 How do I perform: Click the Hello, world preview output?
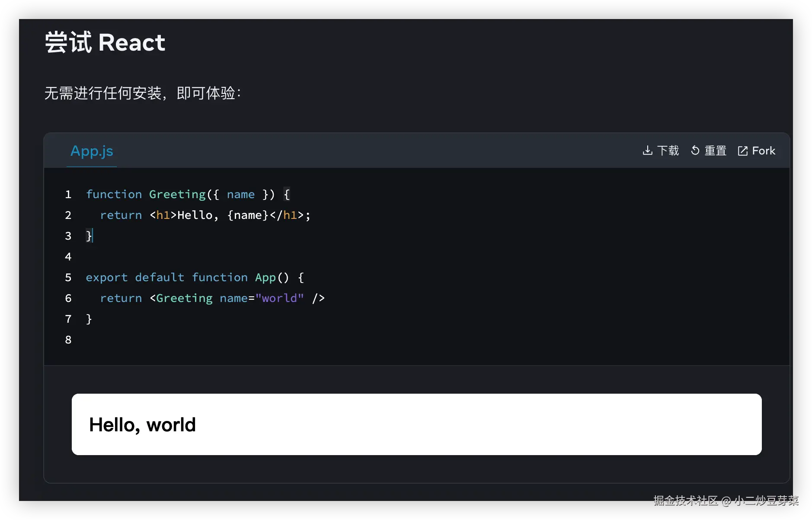click(142, 425)
